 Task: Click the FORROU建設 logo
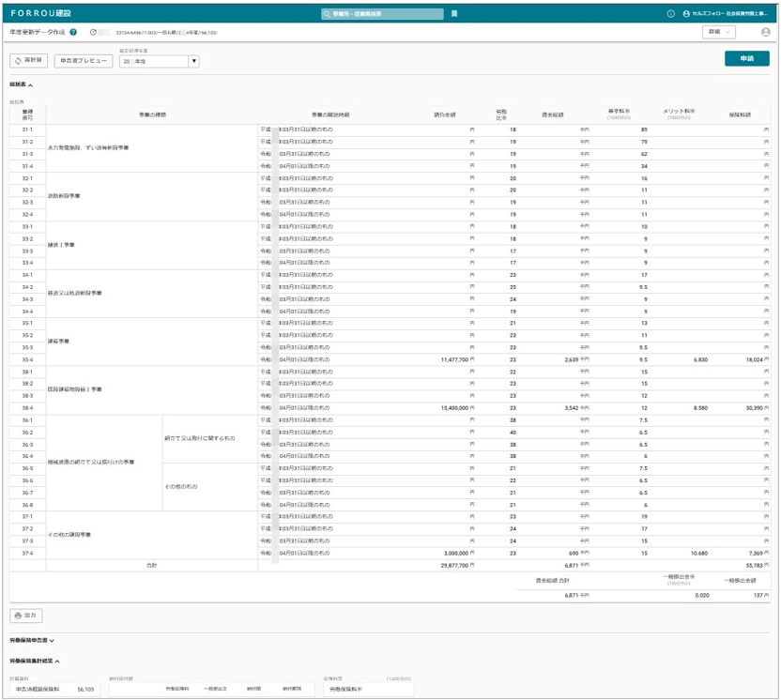click(x=41, y=13)
